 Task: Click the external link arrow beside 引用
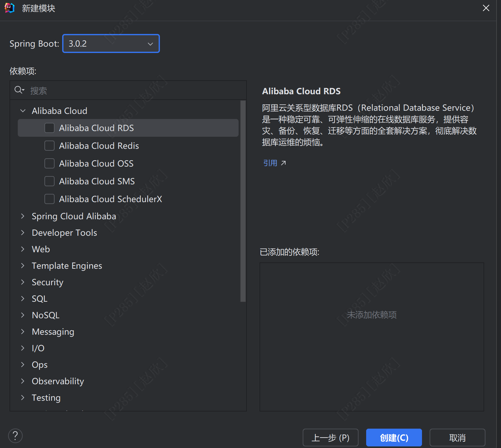[283, 163]
